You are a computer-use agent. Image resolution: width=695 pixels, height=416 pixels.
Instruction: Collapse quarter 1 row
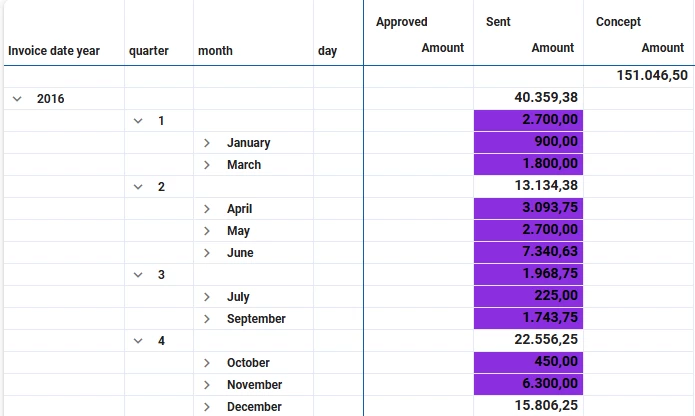(x=138, y=121)
